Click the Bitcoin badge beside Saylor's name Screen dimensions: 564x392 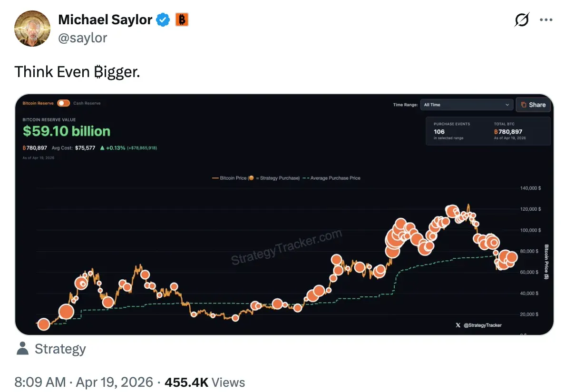[x=181, y=20]
